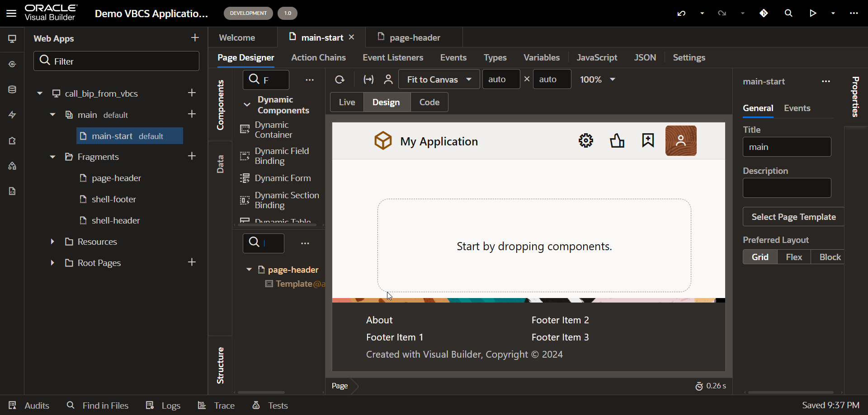Open structure panel options menu
Viewport: 868px width, 415px height.
click(305, 243)
